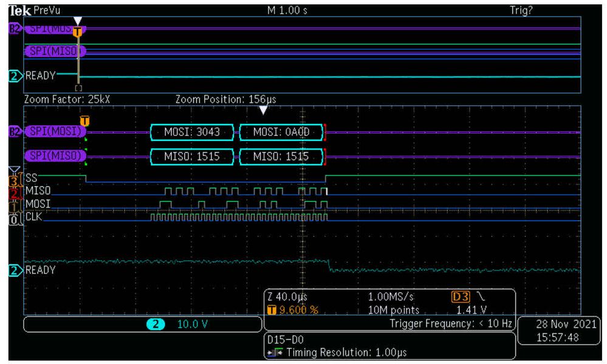Click the D3 channel indicator next to SS

pyautogui.click(x=14, y=181)
